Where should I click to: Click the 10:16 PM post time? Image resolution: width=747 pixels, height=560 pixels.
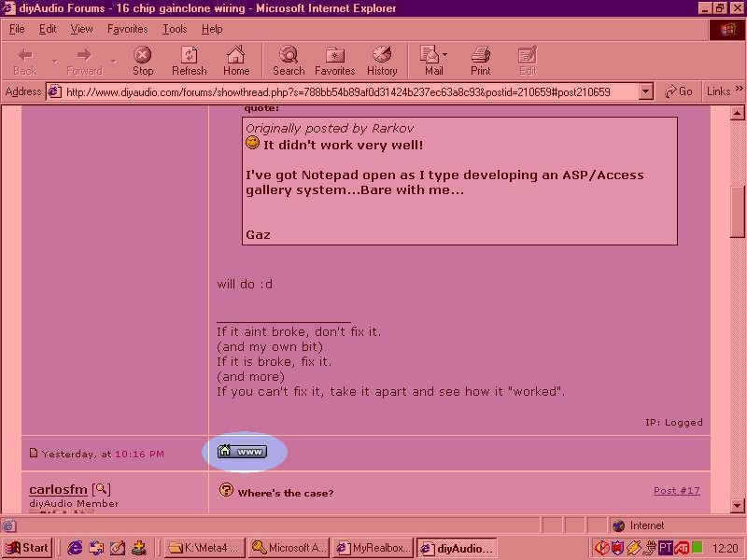tap(139, 454)
